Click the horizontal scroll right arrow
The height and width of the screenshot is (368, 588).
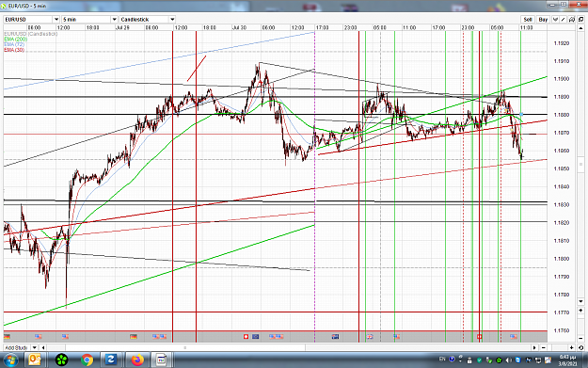click(534, 347)
